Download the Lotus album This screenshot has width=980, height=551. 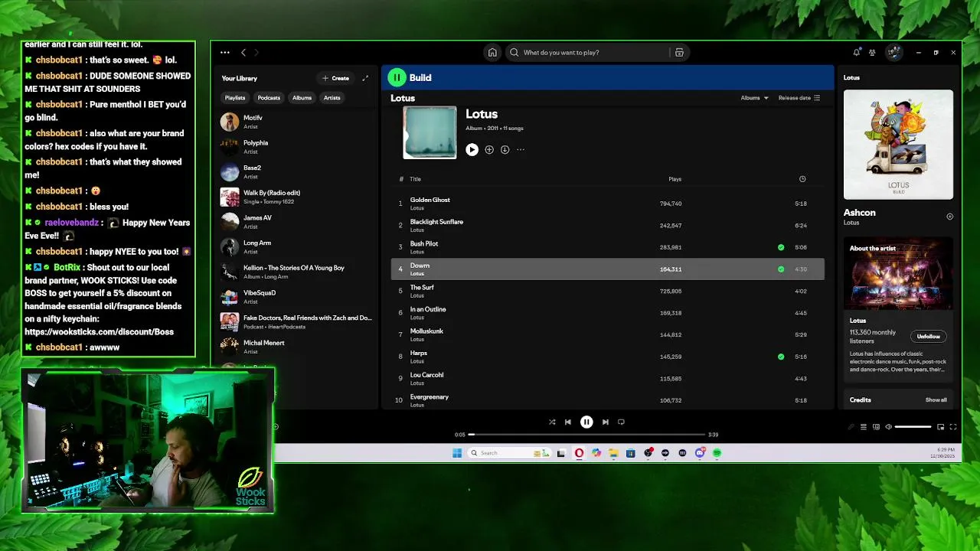505,149
